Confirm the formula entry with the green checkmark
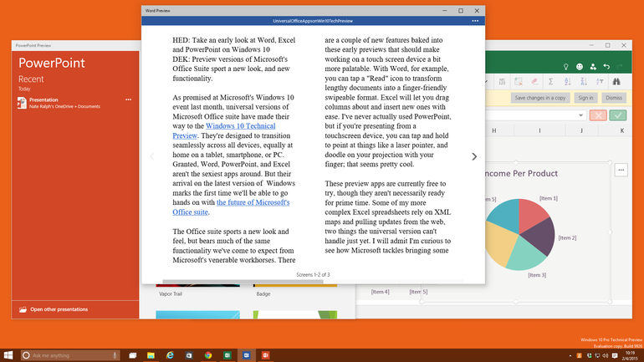Viewport: 644px width, 362px height. (618, 115)
